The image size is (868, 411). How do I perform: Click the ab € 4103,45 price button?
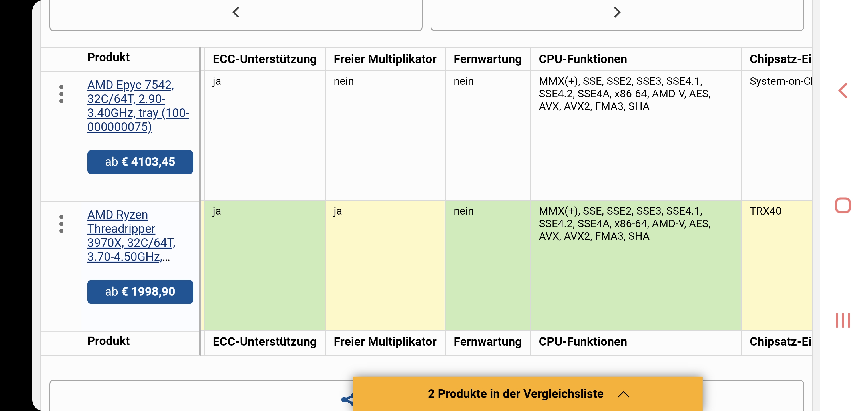point(140,162)
